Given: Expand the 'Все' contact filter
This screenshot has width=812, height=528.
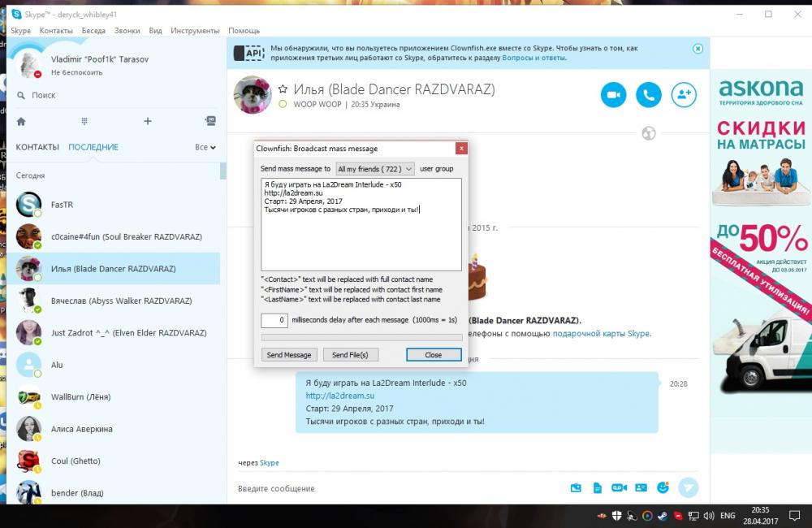Looking at the screenshot, I should click(x=206, y=148).
